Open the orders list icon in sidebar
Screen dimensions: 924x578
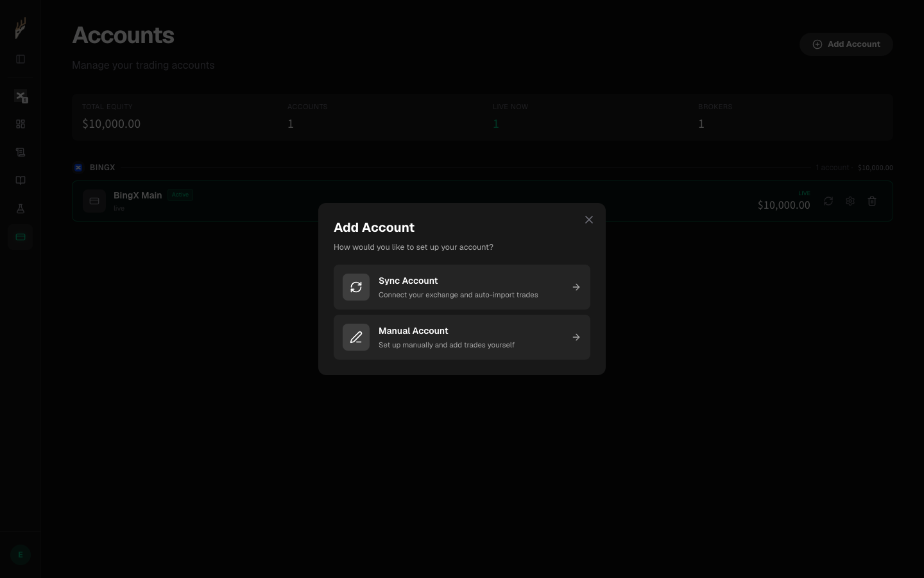click(x=21, y=152)
